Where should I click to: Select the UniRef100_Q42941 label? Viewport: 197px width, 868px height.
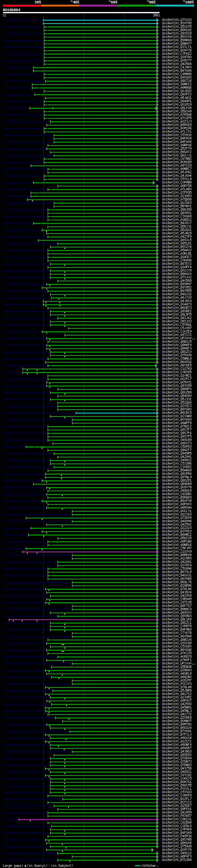click(x=176, y=457)
